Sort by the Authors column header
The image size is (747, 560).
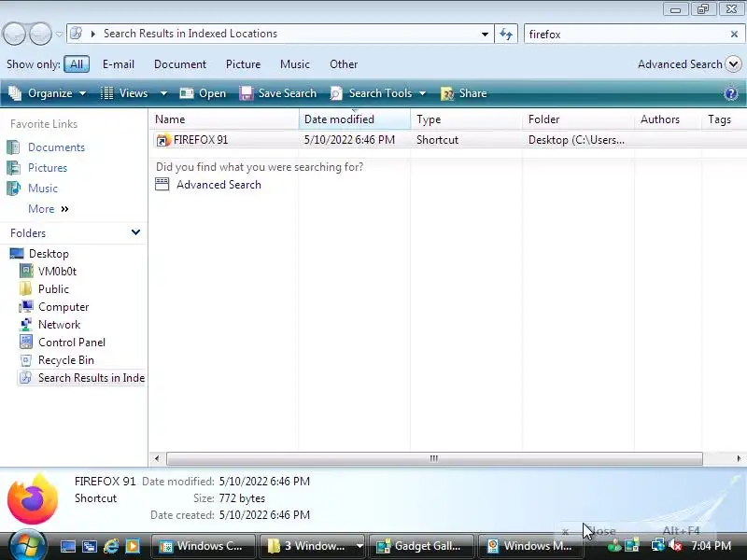(x=668, y=119)
